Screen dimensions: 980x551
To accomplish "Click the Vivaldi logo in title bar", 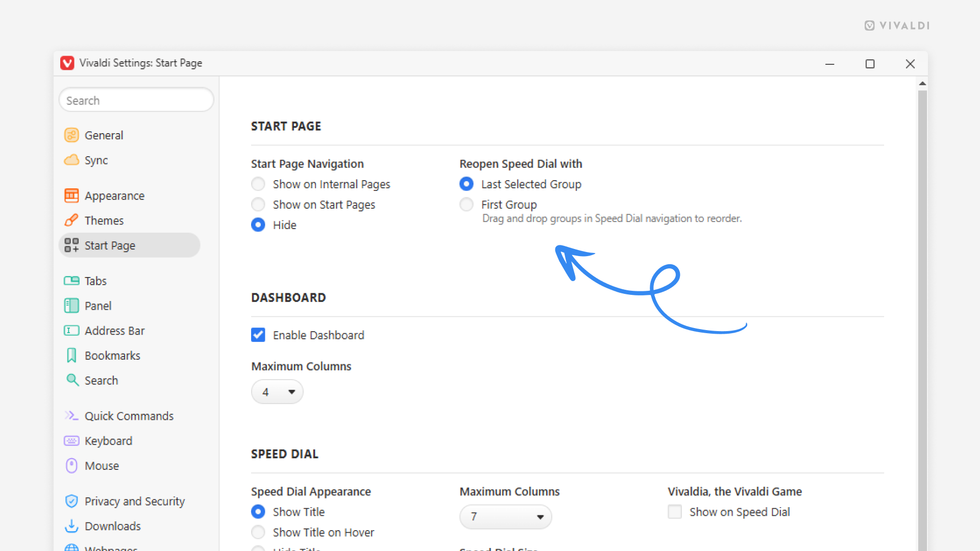I will (x=67, y=63).
